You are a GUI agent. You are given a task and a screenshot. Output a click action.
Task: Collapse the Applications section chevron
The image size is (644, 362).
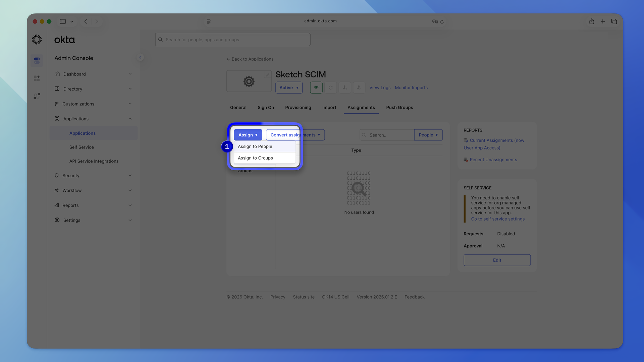130,119
